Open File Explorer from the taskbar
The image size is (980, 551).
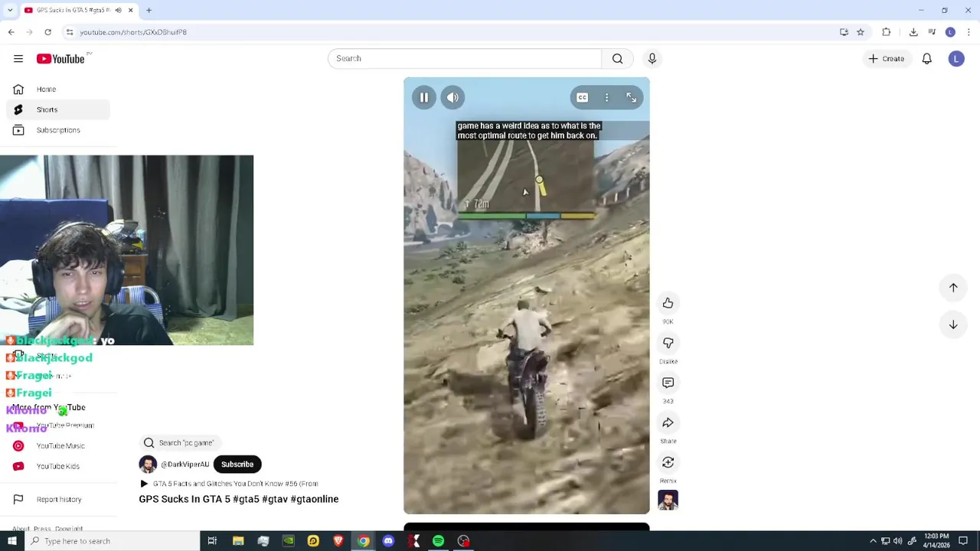238,541
